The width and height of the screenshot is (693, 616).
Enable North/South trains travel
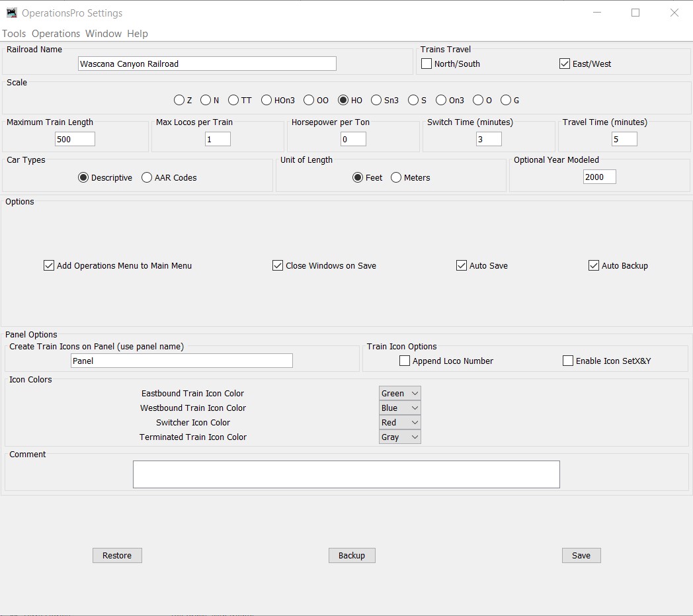(427, 64)
